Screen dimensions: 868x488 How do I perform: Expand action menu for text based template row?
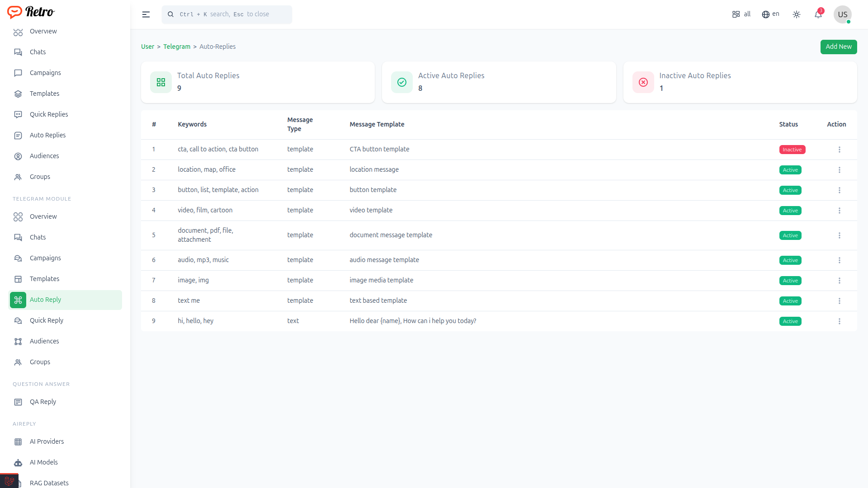pos(840,301)
